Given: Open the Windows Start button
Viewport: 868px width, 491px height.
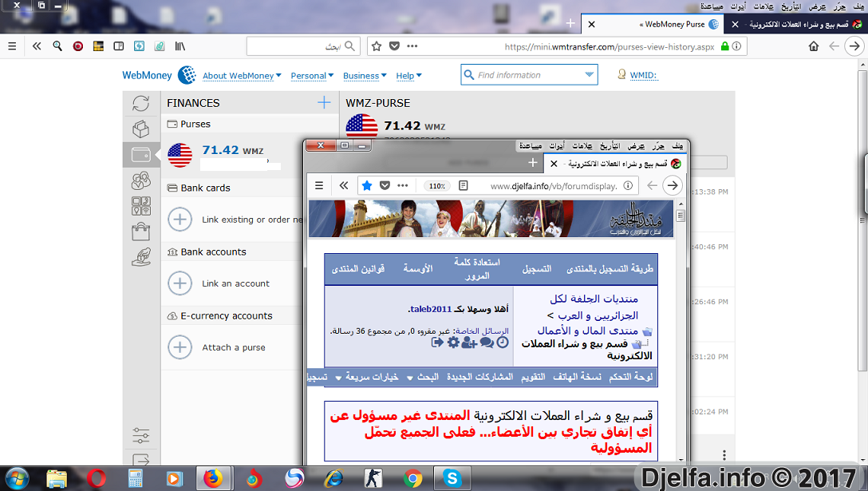Looking at the screenshot, I should coord(16,478).
